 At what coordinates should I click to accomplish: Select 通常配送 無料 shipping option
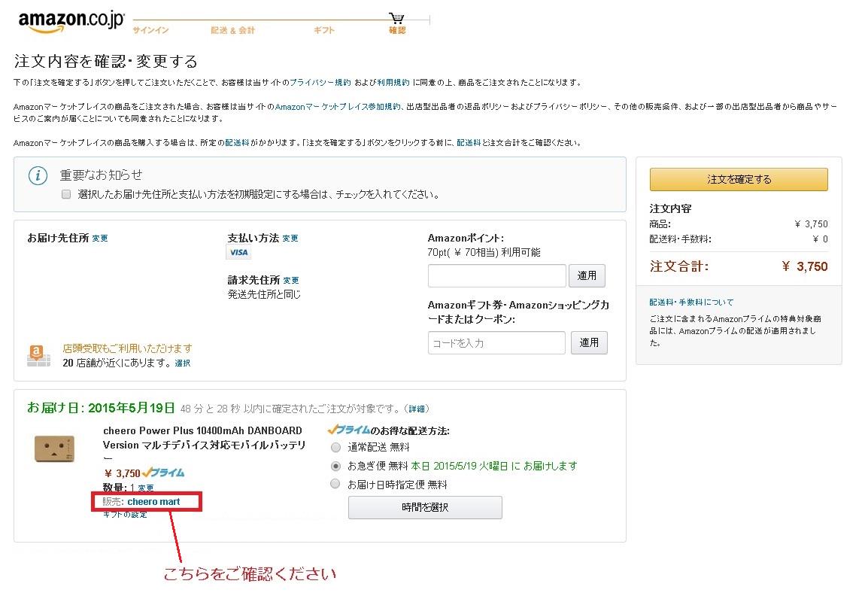(x=335, y=447)
